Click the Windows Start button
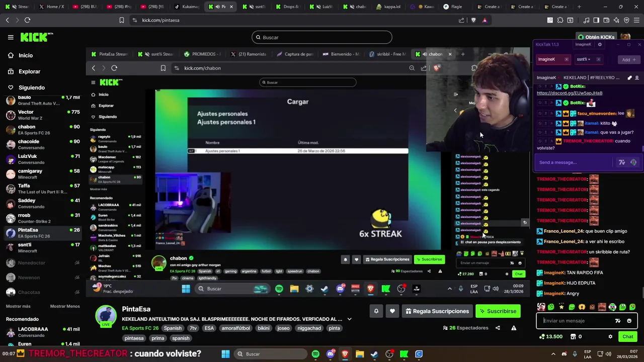This screenshot has width=644, height=362. pos(225,354)
